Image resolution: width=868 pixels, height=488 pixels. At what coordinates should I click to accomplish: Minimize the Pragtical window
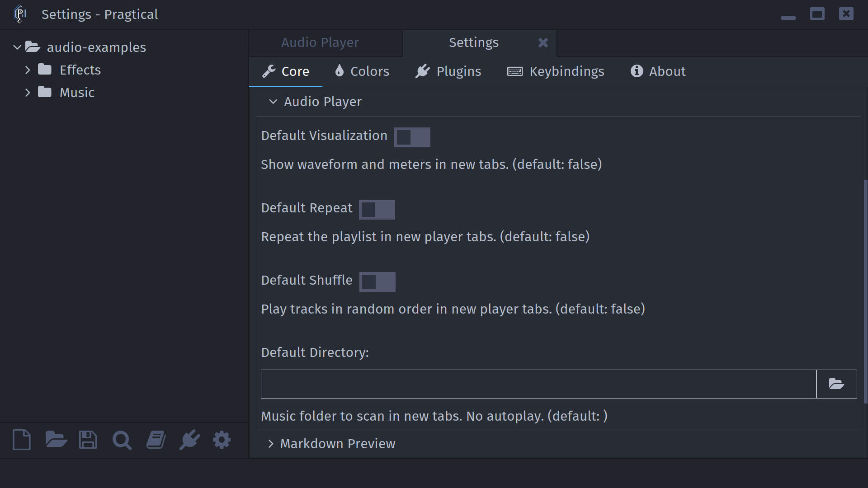pyautogui.click(x=788, y=17)
